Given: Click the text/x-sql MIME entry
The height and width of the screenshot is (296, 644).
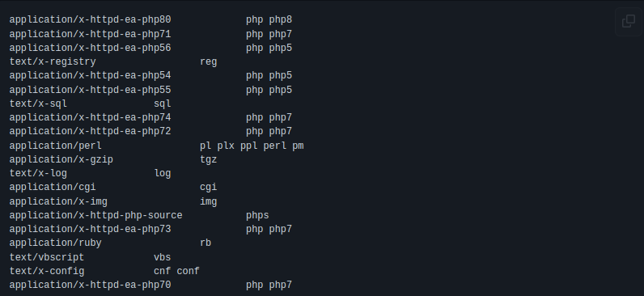Looking at the screenshot, I should pos(38,104).
